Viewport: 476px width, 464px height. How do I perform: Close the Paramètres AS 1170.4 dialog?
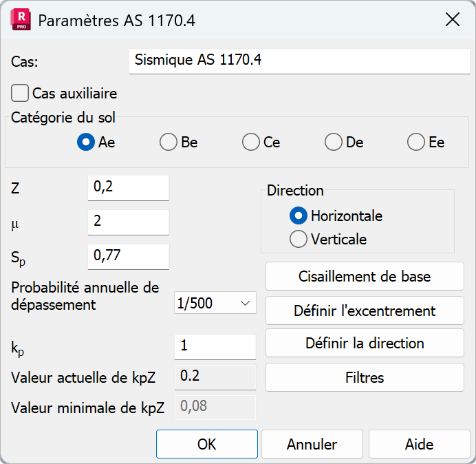coord(452,20)
